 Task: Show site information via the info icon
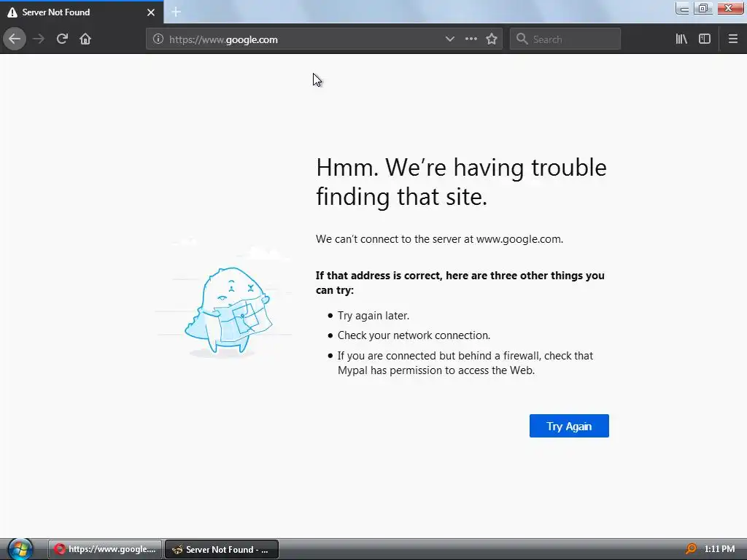(x=158, y=39)
